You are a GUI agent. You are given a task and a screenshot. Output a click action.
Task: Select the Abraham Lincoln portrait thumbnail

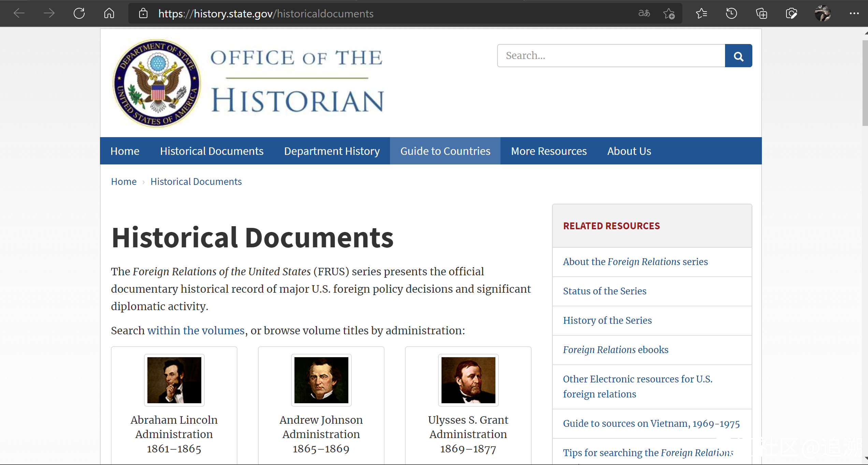click(x=174, y=380)
